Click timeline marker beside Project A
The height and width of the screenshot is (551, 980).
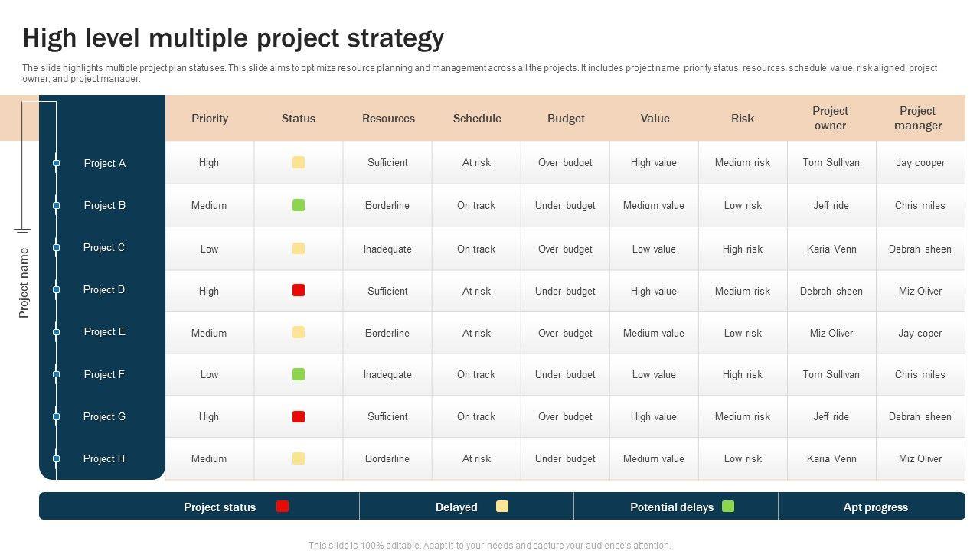coord(56,163)
